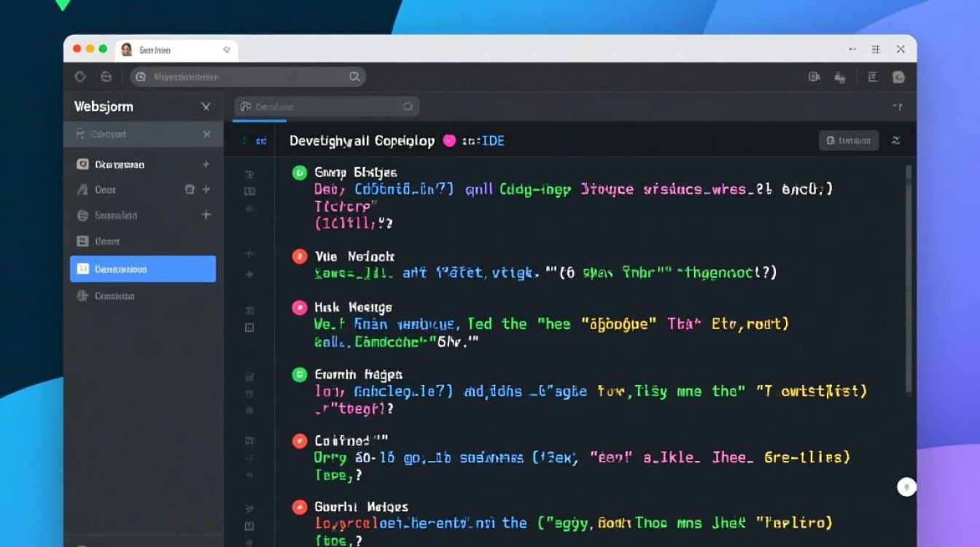
Task: Select the browser tab with the avatar picture
Action: pos(177,50)
